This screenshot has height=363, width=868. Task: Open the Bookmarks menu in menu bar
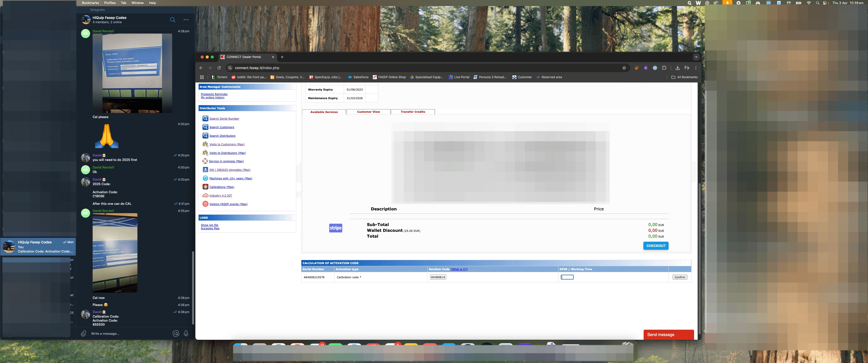(x=90, y=3)
